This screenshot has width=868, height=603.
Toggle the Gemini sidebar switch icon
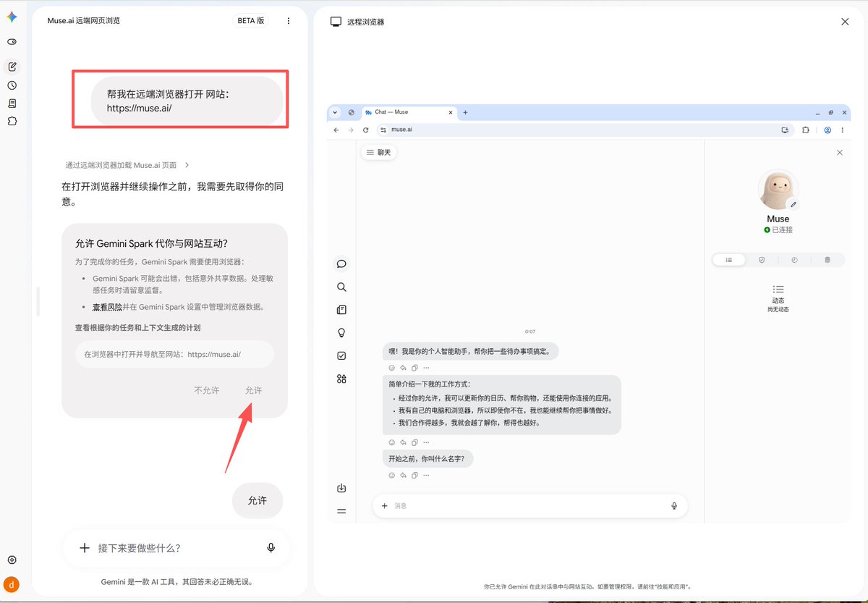point(12,42)
